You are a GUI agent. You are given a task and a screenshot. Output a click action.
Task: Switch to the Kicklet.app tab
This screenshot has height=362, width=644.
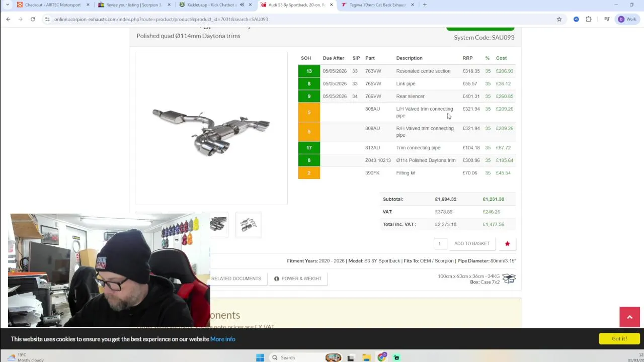point(211,5)
